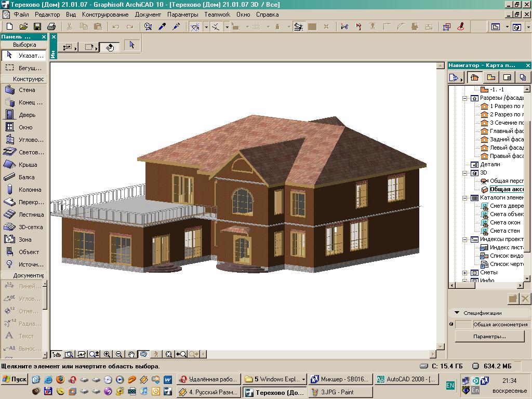The height and width of the screenshot is (399, 532).
Task: Click the Выборка panel header
Action: click(24, 45)
